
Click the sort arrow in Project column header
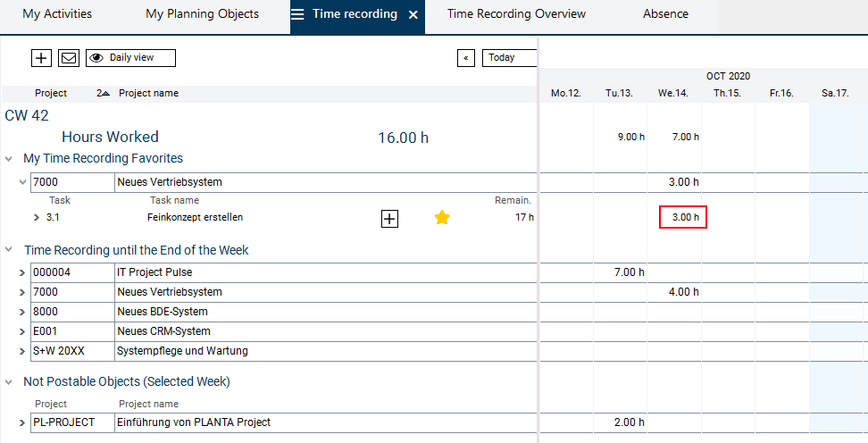pos(104,93)
